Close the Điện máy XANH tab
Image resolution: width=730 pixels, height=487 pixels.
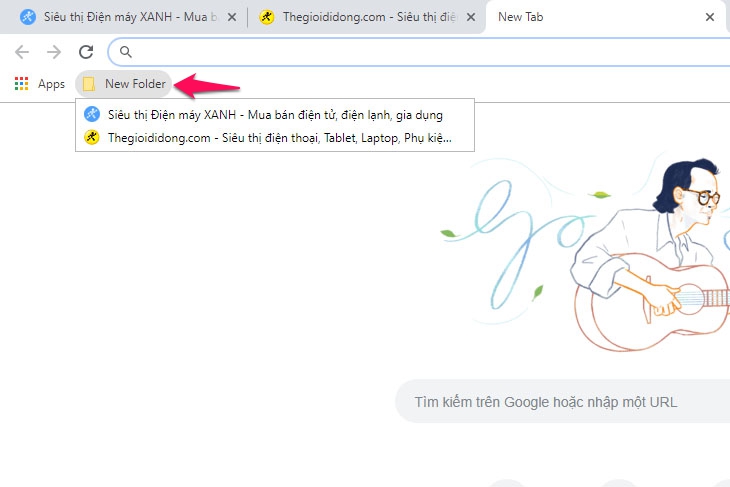pyautogui.click(x=232, y=17)
